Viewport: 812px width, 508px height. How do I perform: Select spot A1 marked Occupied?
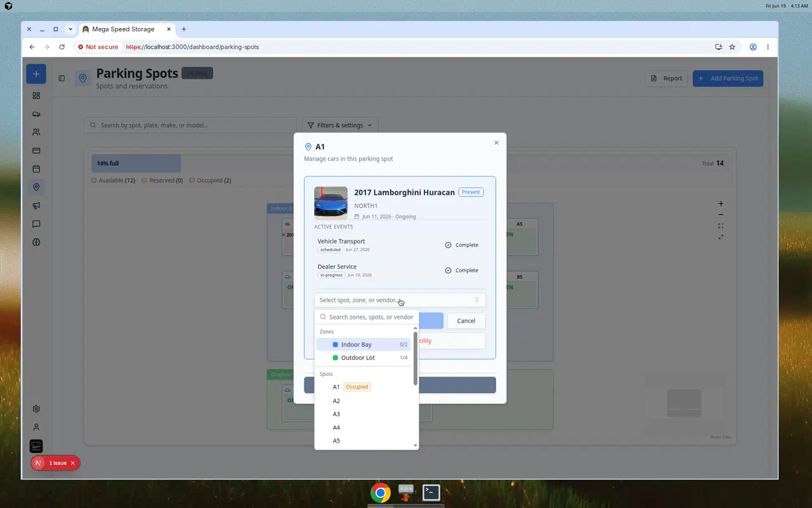pos(363,387)
